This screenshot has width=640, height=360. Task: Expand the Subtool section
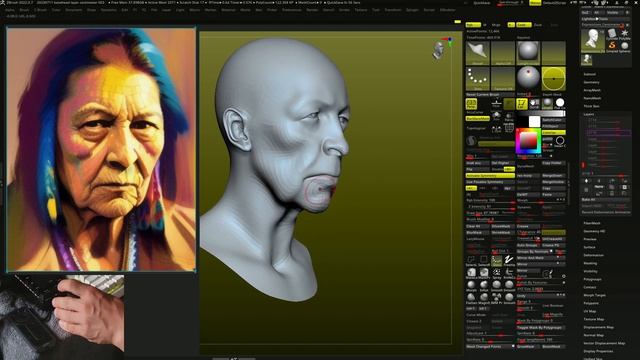pyautogui.click(x=589, y=74)
